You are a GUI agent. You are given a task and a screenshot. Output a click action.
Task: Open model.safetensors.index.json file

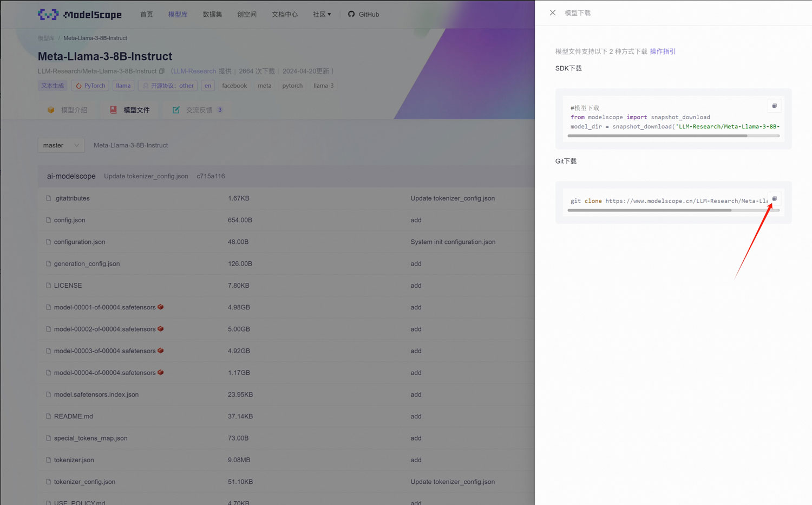[x=96, y=394]
